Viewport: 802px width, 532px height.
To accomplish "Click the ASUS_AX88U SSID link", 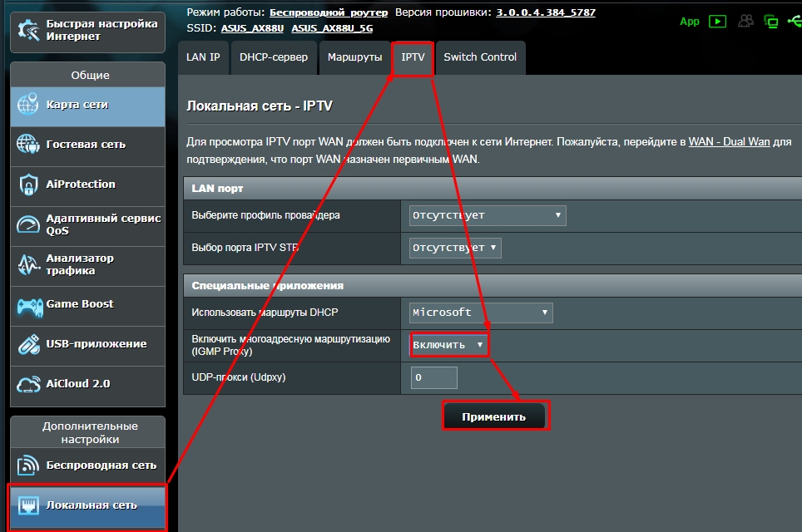I will pos(252,28).
